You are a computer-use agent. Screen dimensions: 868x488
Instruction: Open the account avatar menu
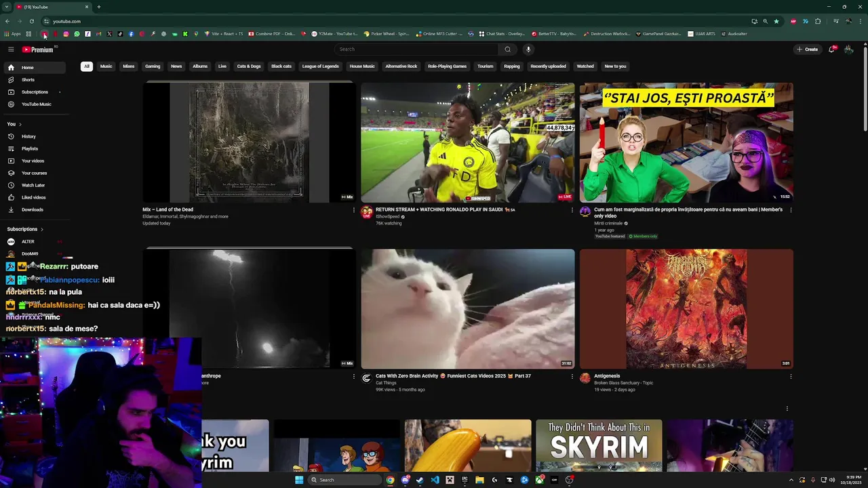click(848, 49)
